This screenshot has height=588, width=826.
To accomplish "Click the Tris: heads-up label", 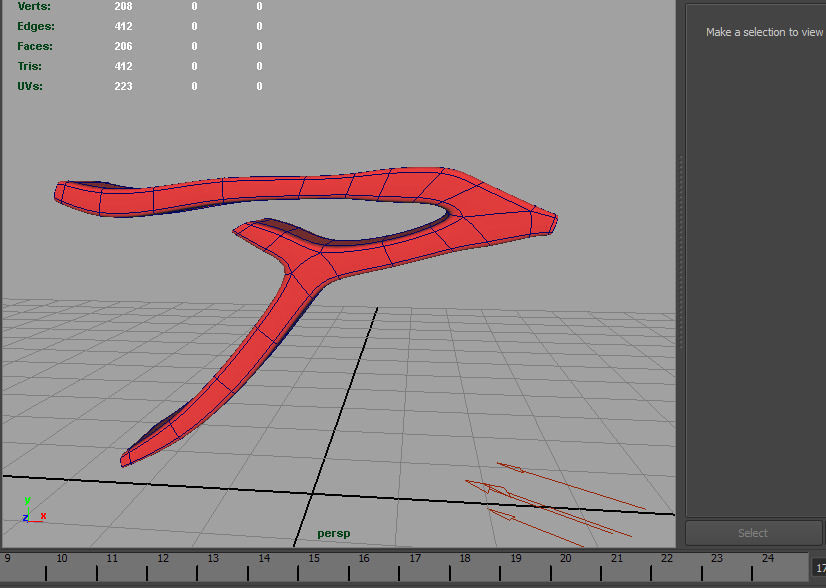I will click(30, 66).
